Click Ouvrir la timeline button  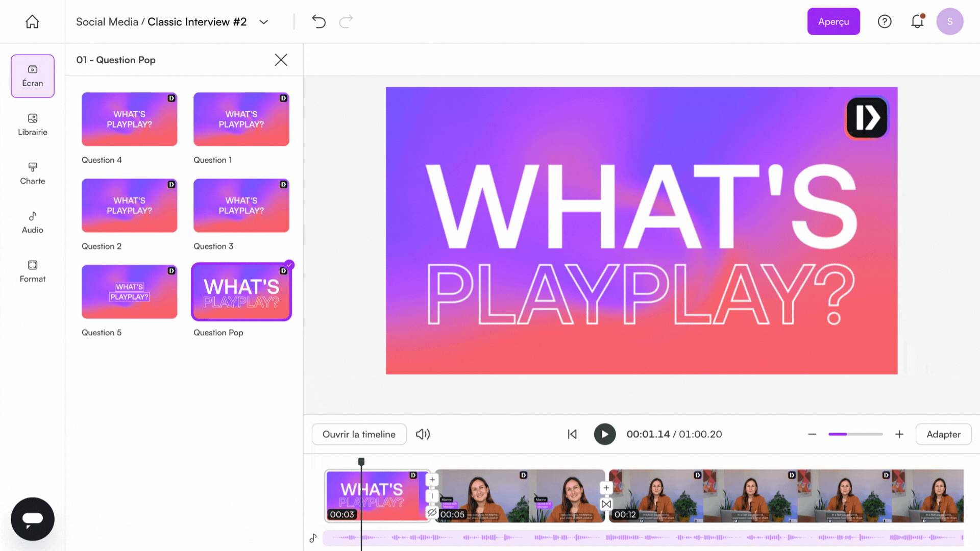359,434
